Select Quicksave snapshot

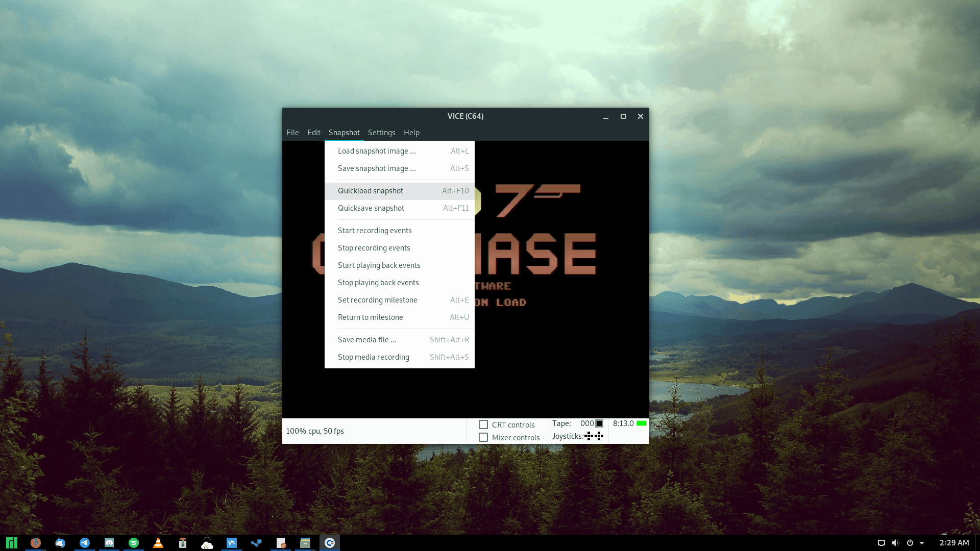pyautogui.click(x=400, y=208)
